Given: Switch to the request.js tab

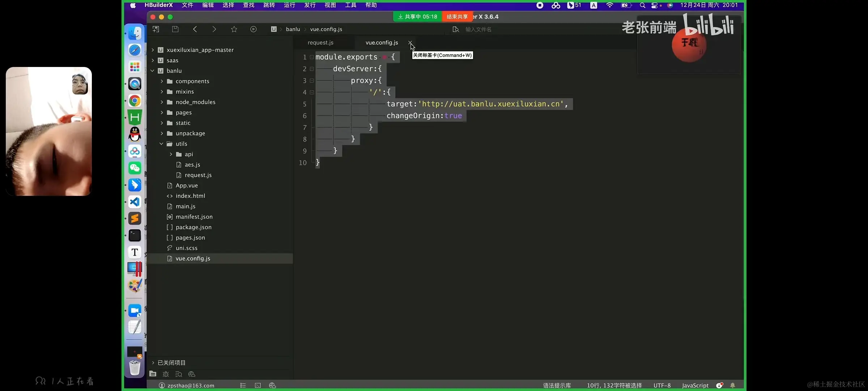Looking at the screenshot, I should tap(320, 43).
